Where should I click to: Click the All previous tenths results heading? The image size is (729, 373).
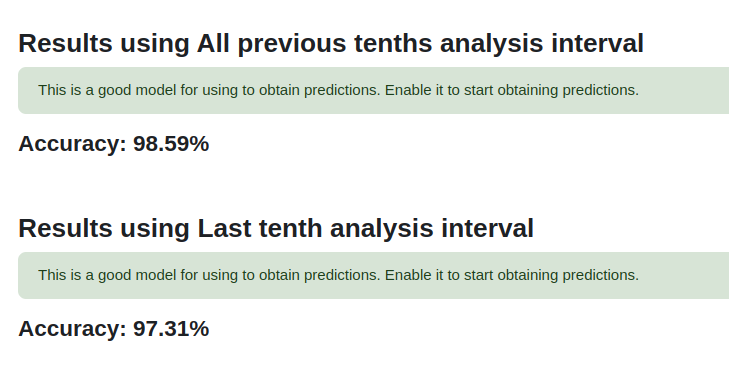tap(331, 43)
